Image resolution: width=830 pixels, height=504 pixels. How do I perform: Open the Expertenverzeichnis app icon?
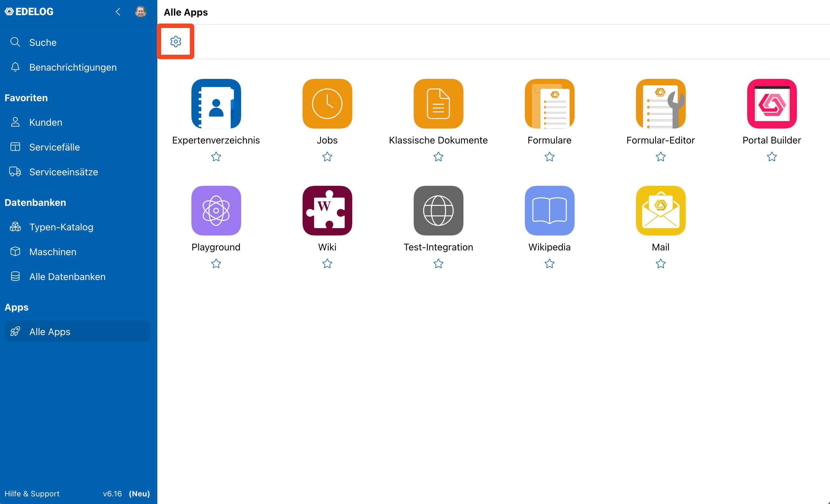tap(216, 104)
